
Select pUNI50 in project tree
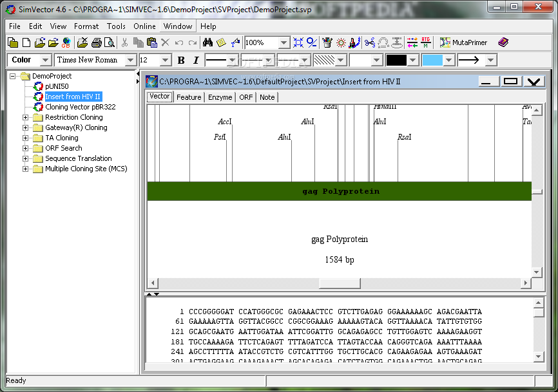[x=57, y=86]
